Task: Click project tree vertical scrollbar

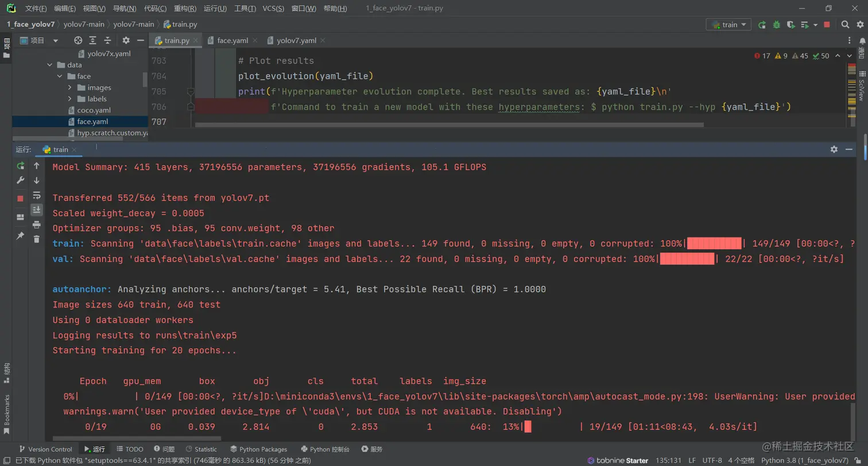Action: [145, 79]
